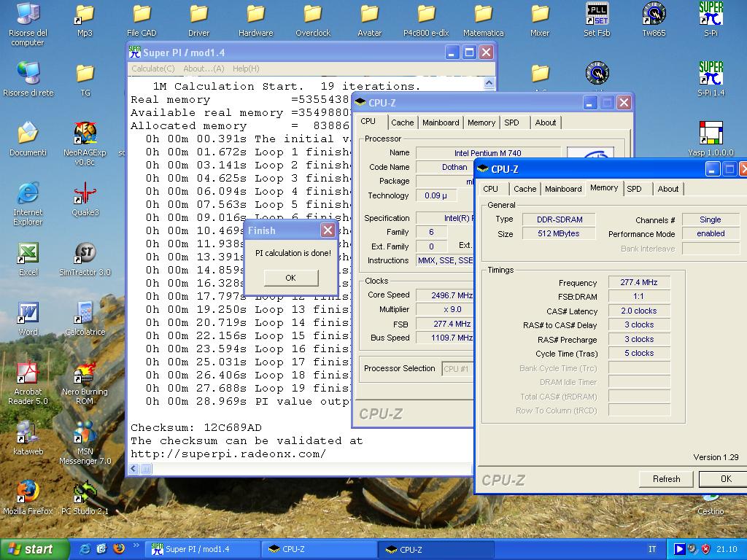Launch Internet Explorer from quick launch
747x560 pixels.
click(x=85, y=549)
